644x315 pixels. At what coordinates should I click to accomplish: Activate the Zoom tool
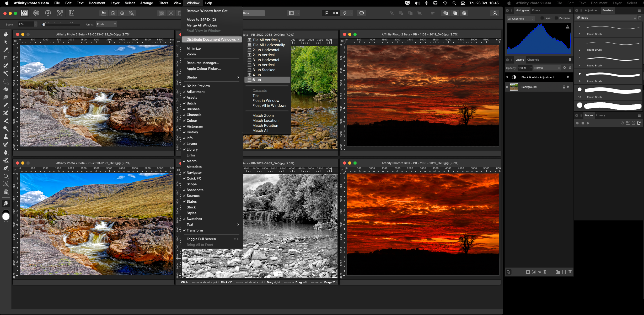click(6, 203)
